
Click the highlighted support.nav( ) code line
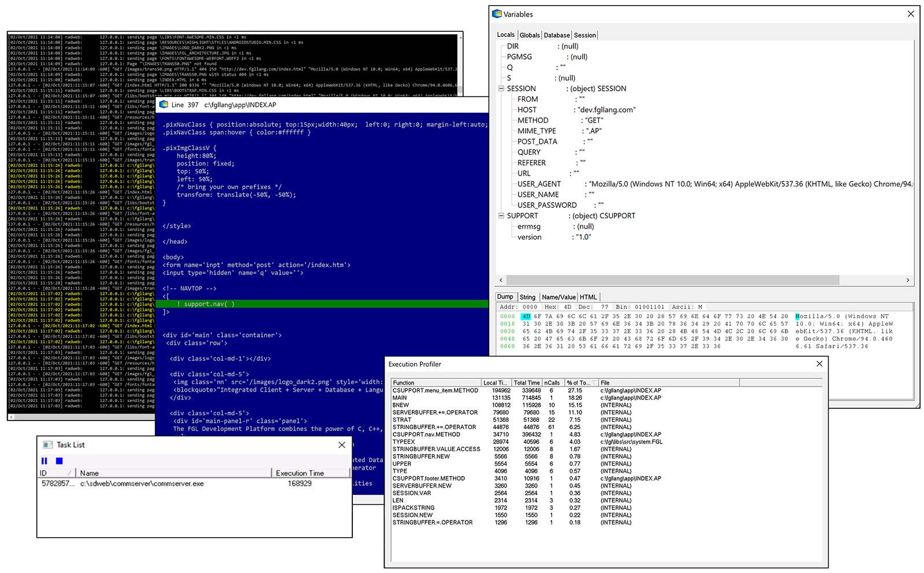click(322, 304)
